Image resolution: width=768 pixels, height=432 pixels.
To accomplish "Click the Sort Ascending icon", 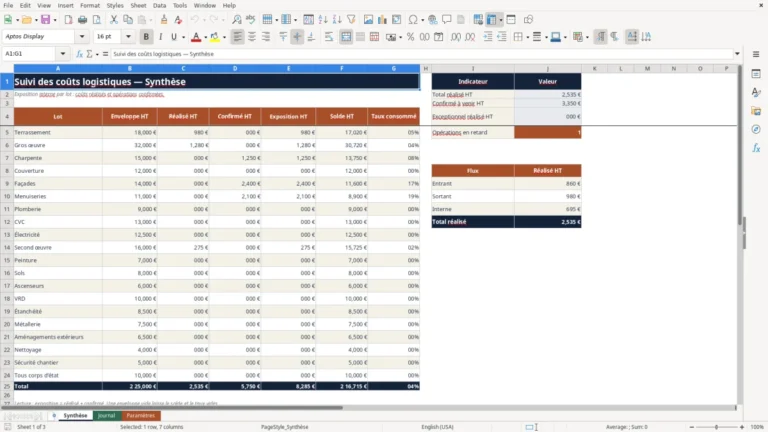I will 323,20.
